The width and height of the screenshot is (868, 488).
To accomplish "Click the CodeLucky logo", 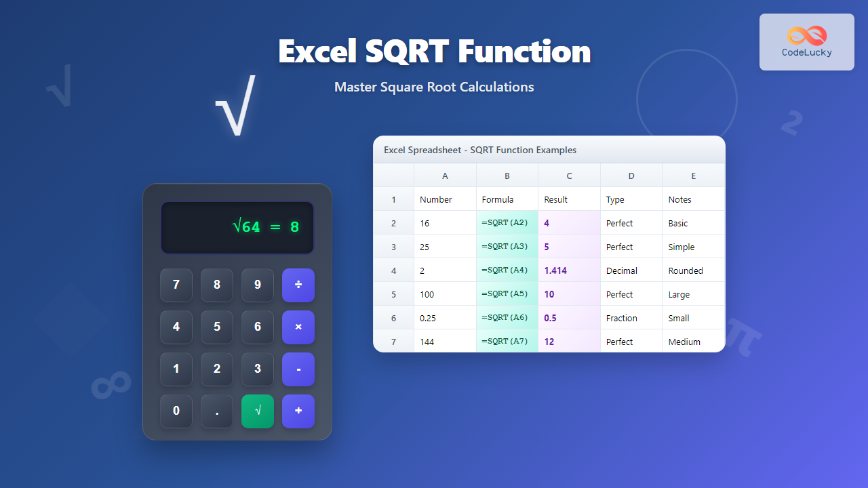I will pos(806,41).
